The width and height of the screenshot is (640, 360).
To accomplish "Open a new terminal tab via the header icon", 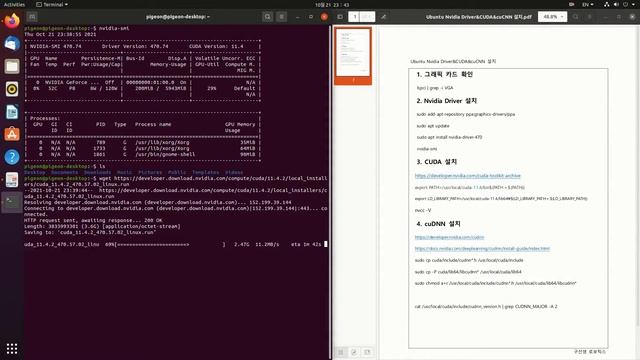I will click(x=32, y=17).
